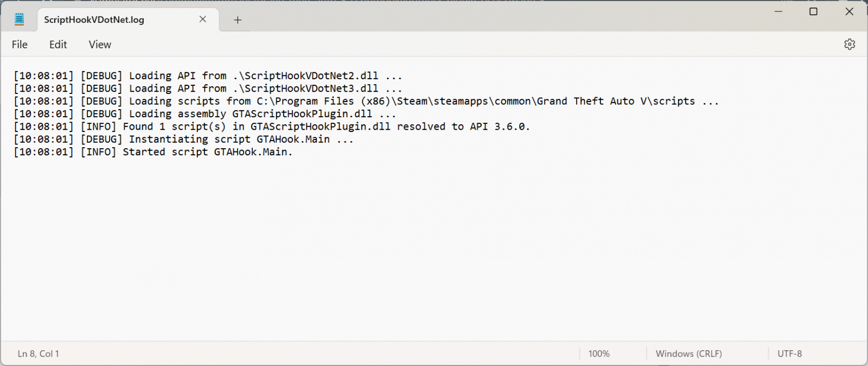Open Notepad settings gear icon

coord(850,45)
